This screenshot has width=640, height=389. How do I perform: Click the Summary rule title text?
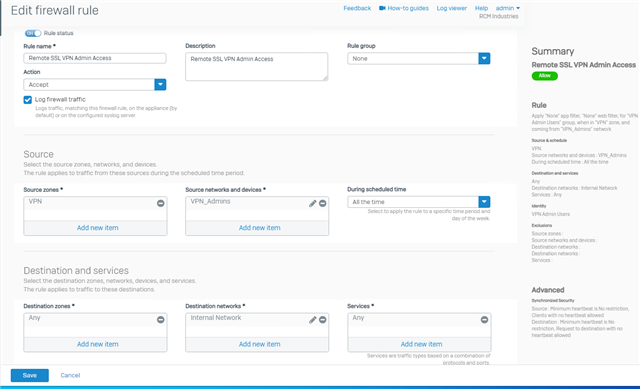pyautogui.click(x=584, y=65)
